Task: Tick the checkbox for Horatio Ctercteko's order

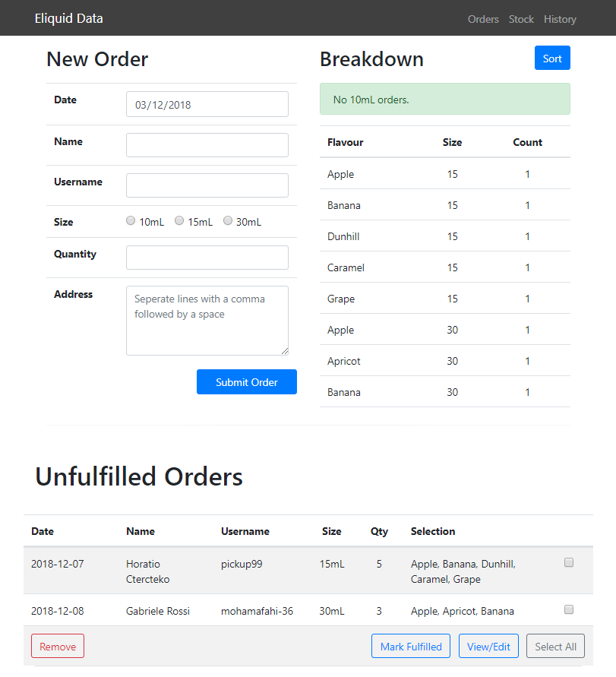Action: 569,563
